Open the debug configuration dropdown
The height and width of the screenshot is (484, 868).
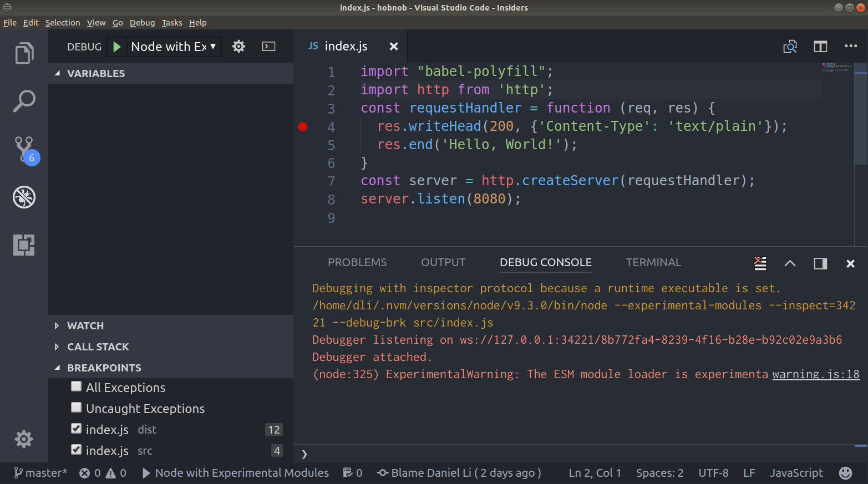174,47
